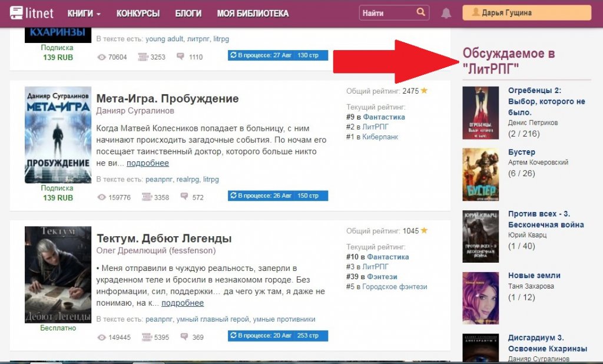This screenshot has height=364, width=603.
Task: Open book title Мета-Игра. Пробуждение
Action: tap(167, 98)
